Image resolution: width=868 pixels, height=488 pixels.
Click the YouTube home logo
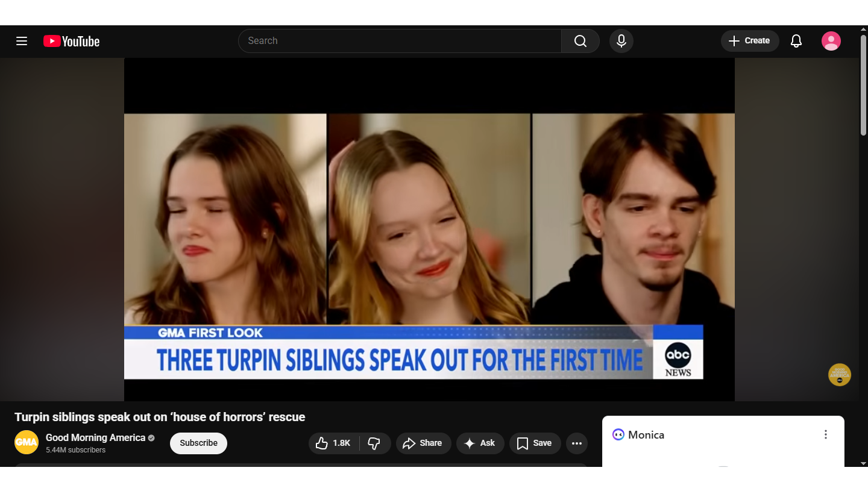[71, 41]
